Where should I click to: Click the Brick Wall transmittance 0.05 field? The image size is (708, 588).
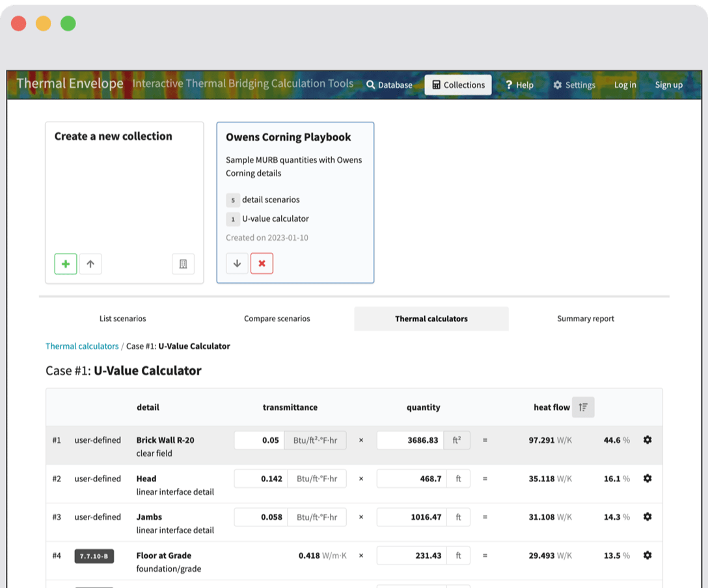[259, 440]
